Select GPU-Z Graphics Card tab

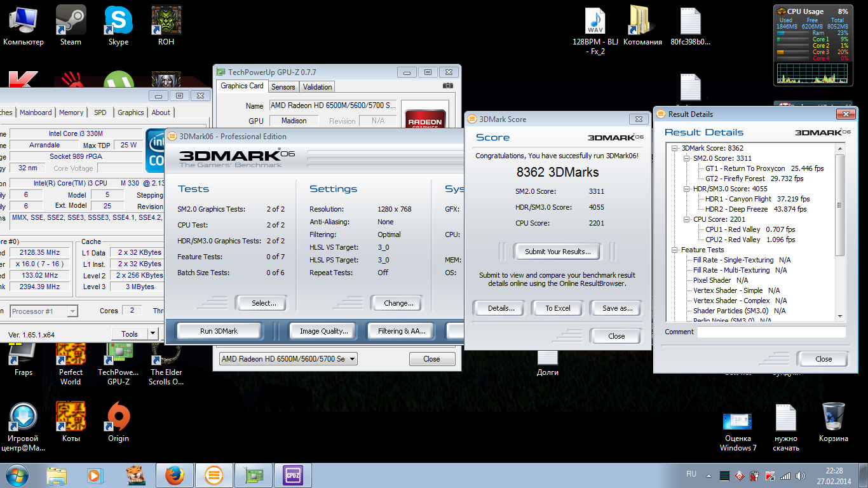point(241,86)
